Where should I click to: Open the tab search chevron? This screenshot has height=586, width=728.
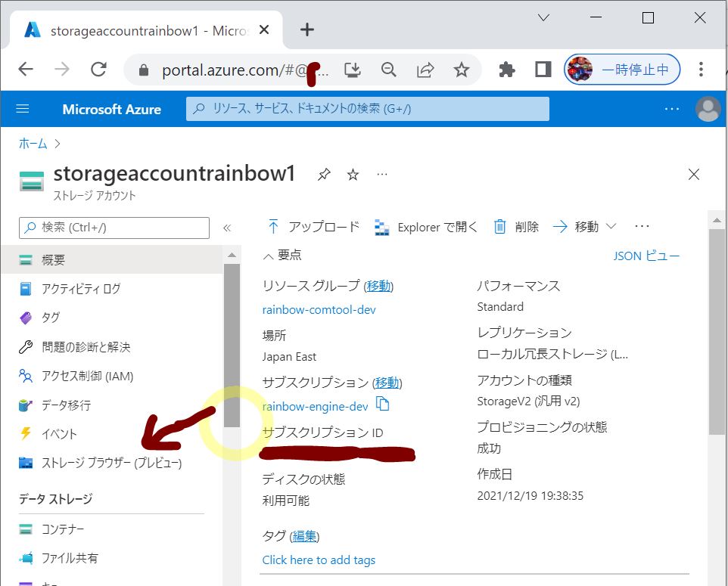click(543, 18)
